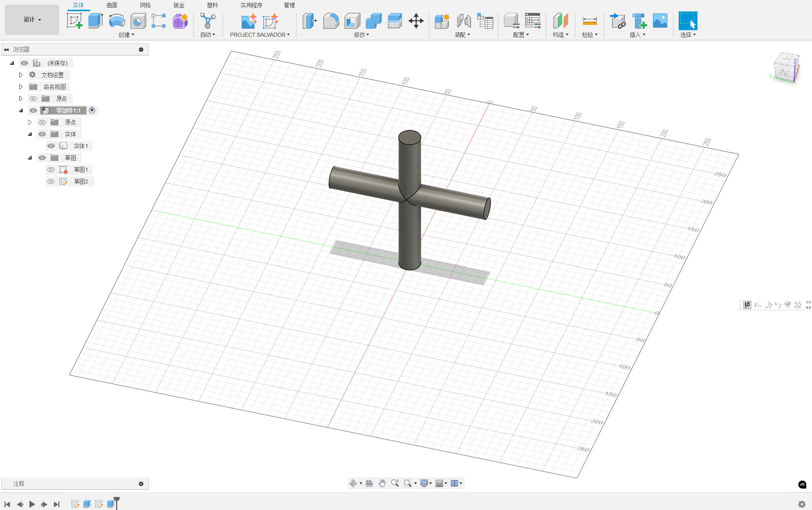
Task: Expand the 文档设置 tree node
Action: (21, 75)
